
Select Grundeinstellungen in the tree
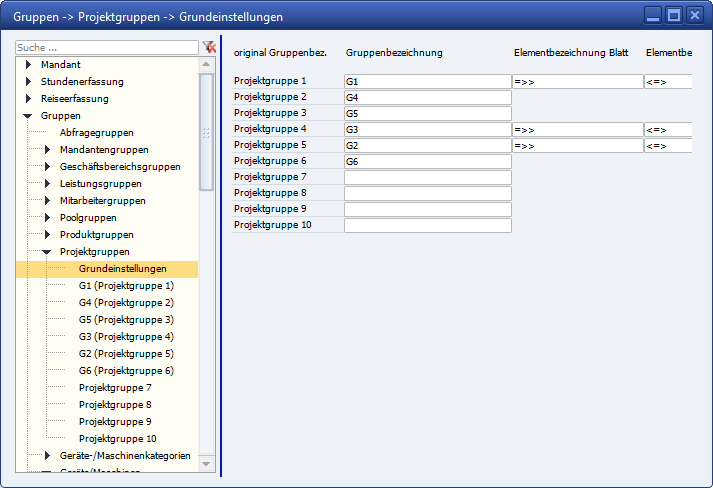point(122,269)
